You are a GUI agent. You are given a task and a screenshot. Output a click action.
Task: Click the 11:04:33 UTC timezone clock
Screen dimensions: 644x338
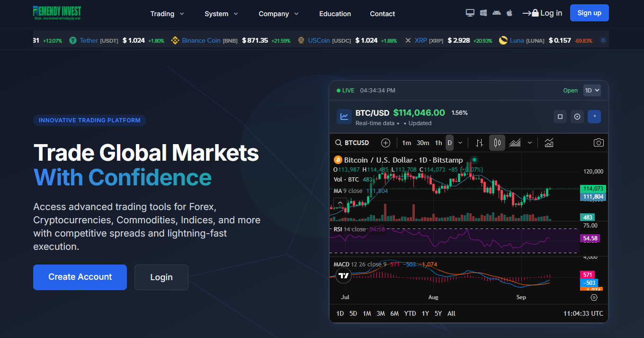click(583, 313)
